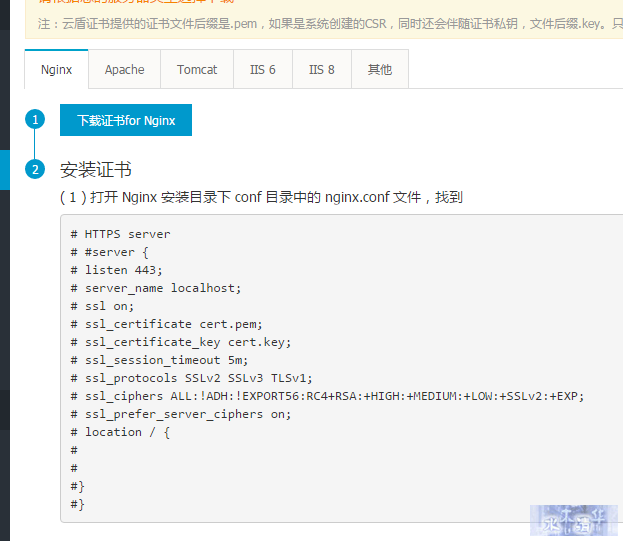Click the 'ssl_prefer_server_ciphers on;' line
This screenshot has width=623, height=541.
pyautogui.click(x=181, y=414)
